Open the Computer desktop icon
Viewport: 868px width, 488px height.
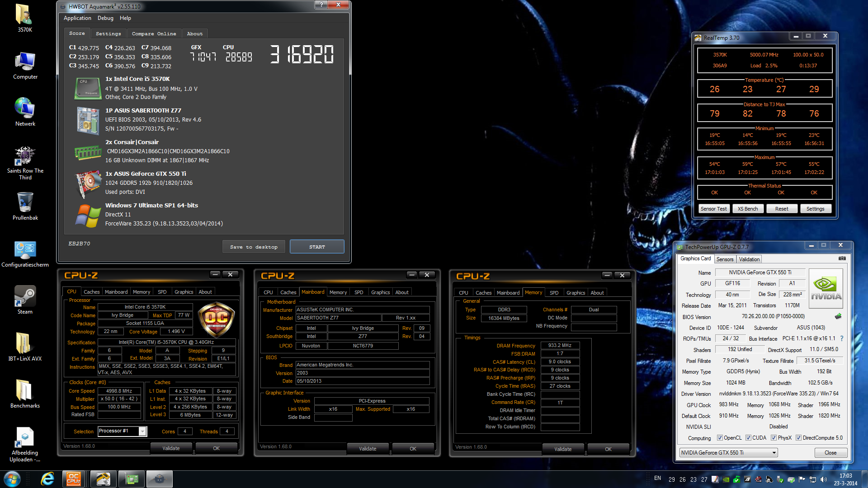coord(25,66)
